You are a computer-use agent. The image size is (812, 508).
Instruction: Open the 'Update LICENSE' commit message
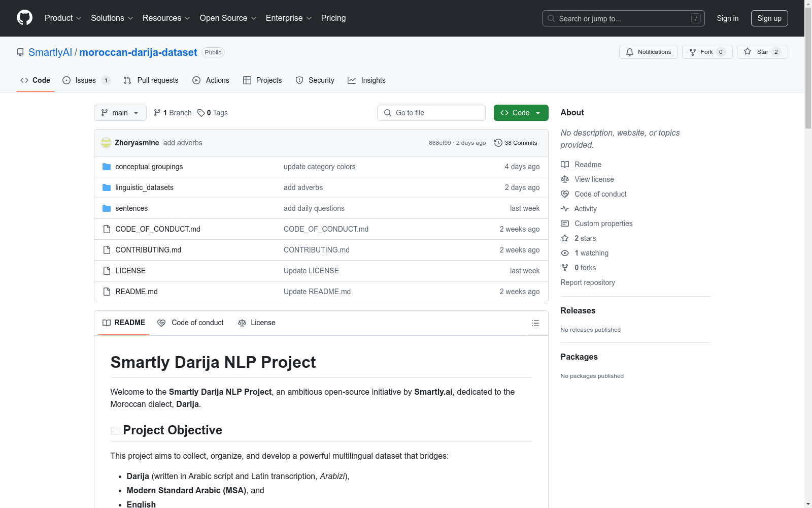pos(311,271)
